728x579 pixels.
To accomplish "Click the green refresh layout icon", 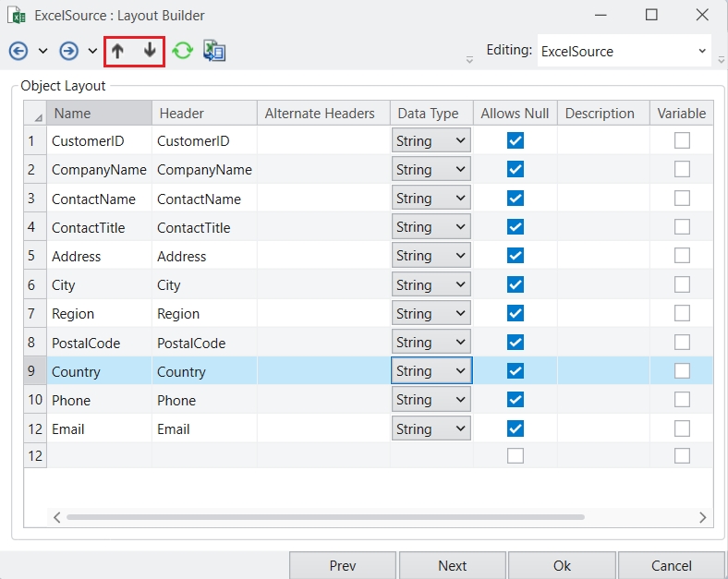I will (x=183, y=51).
